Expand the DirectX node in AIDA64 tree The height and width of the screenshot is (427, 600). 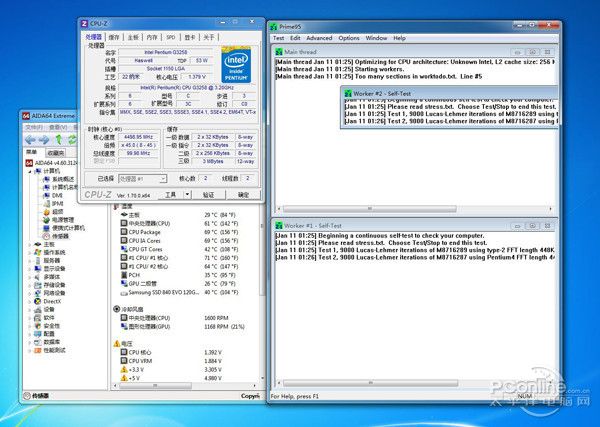coord(30,302)
